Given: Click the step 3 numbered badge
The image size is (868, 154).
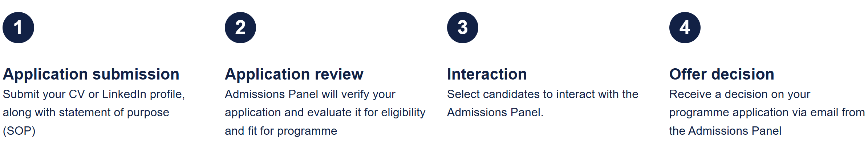Looking at the screenshot, I should pos(463,28).
